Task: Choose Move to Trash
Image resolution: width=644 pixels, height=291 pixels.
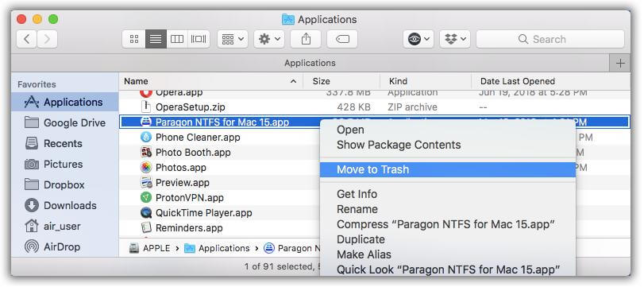Action: click(448, 170)
